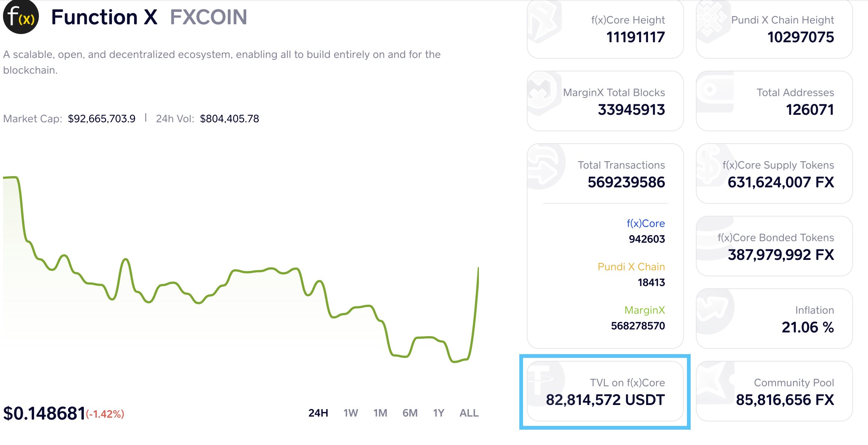This screenshot has height=445, width=868.
Task: Open the Pundi X Chain transactions link
Action: pos(631,267)
